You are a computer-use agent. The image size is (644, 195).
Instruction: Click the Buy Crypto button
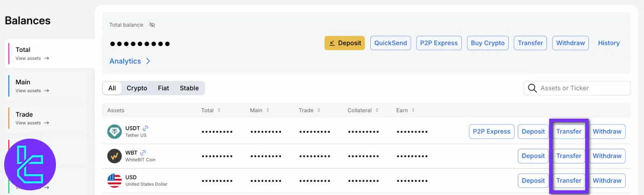click(488, 43)
